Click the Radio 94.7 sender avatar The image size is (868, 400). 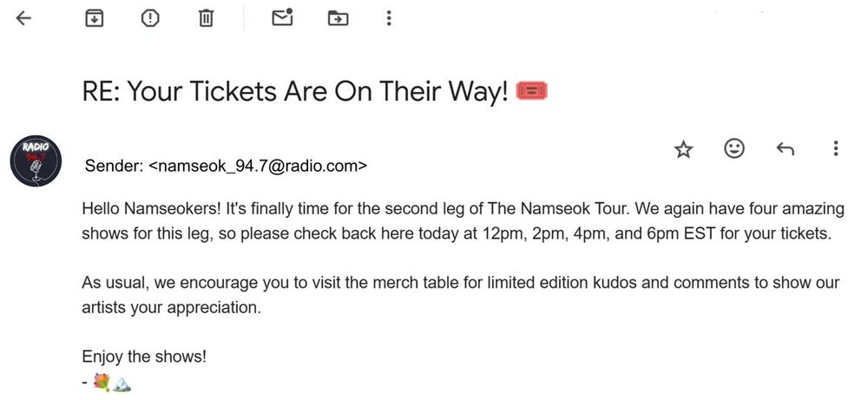point(36,161)
